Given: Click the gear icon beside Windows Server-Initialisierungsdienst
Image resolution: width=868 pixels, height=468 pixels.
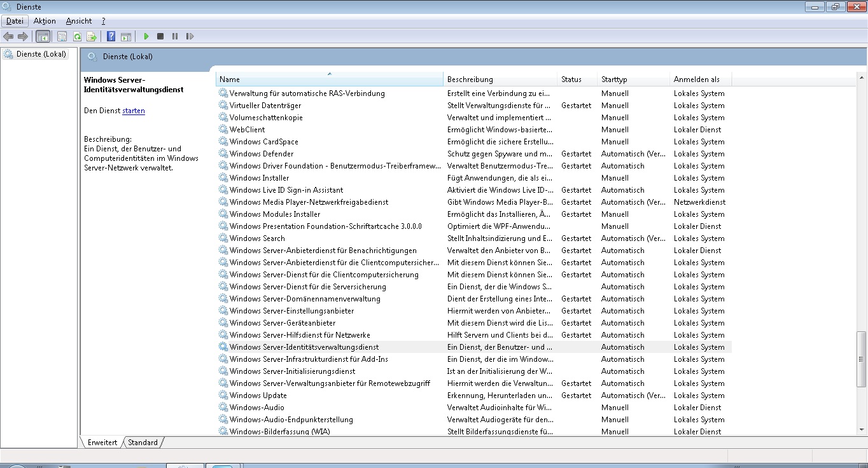Looking at the screenshot, I should [x=223, y=371].
